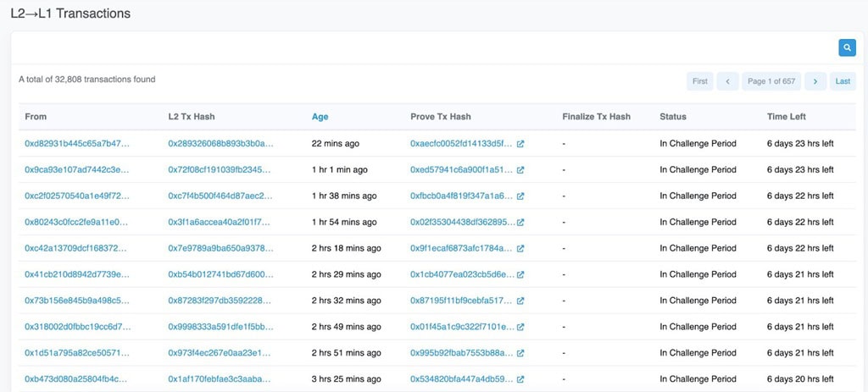Screen dimensions: 868x392
Task: Open L2 transaction hash 0x9998333a591dfe1f5bb
Action: click(x=220, y=327)
